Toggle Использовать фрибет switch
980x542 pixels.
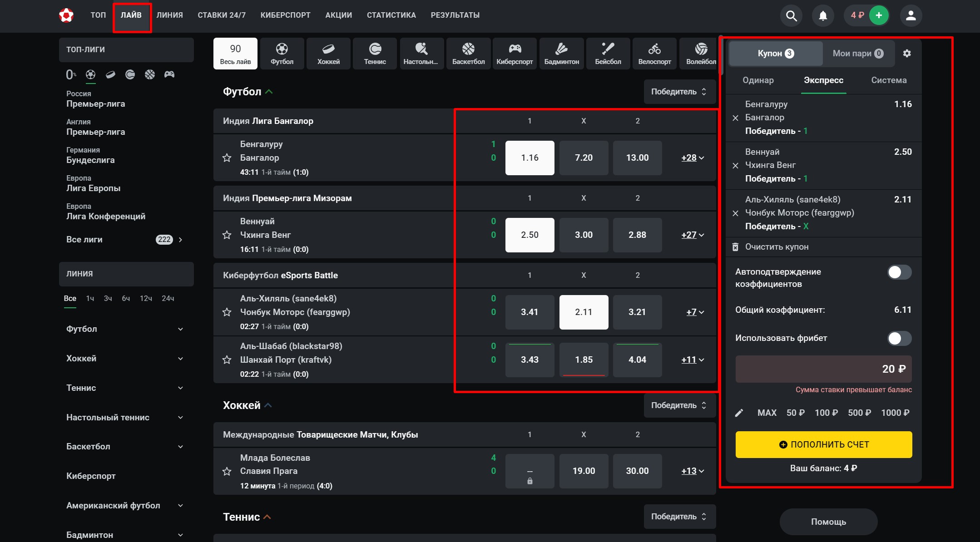point(899,338)
